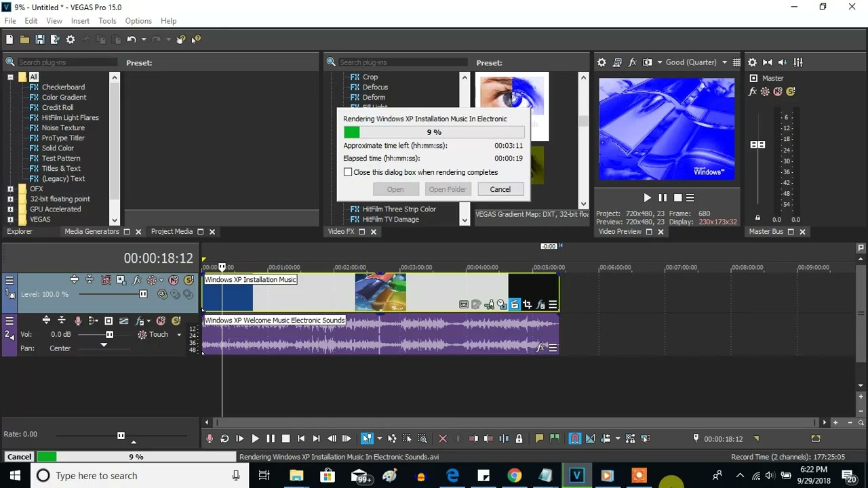Delete selected event X icon
Viewport: 868px width, 488px height.
[443, 439]
